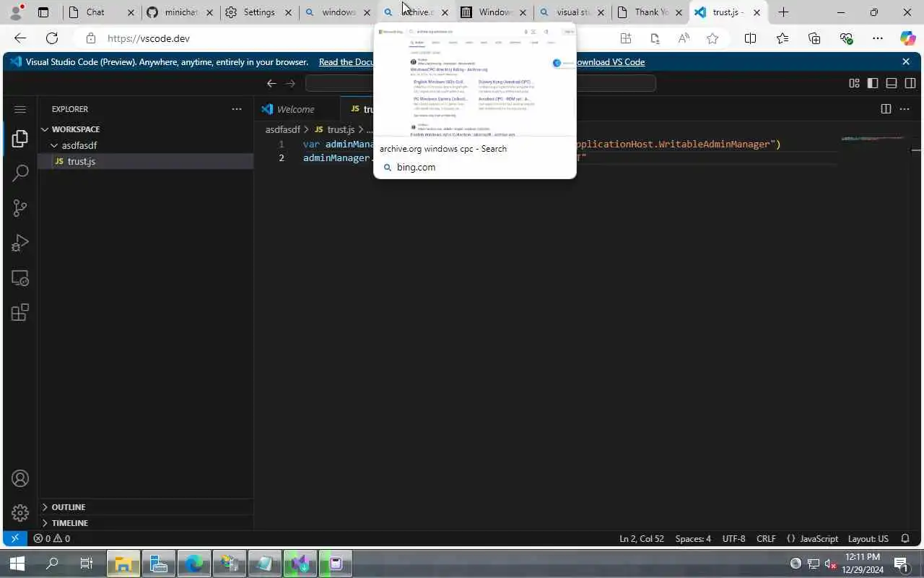Image resolution: width=924 pixels, height=578 pixels.
Task: Go forward in VS Code navigation
Action: (x=290, y=83)
